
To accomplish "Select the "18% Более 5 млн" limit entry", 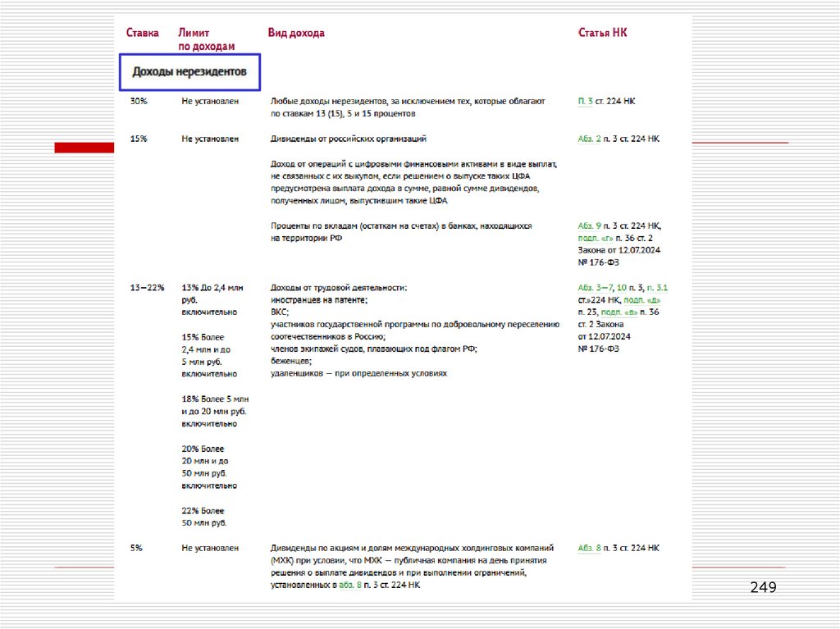I will (215, 412).
